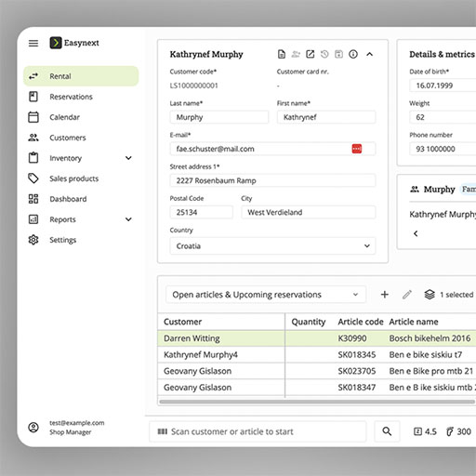This screenshot has height=476, width=476.
Task: Expand the Reports submenu chevron
Action: point(128,219)
